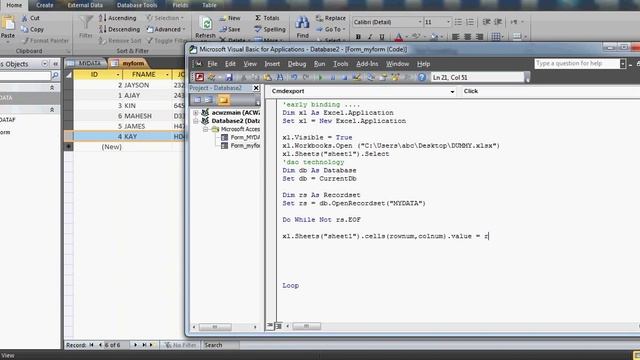
Task: Switch to the Create ribbon tab
Action: [45, 5]
